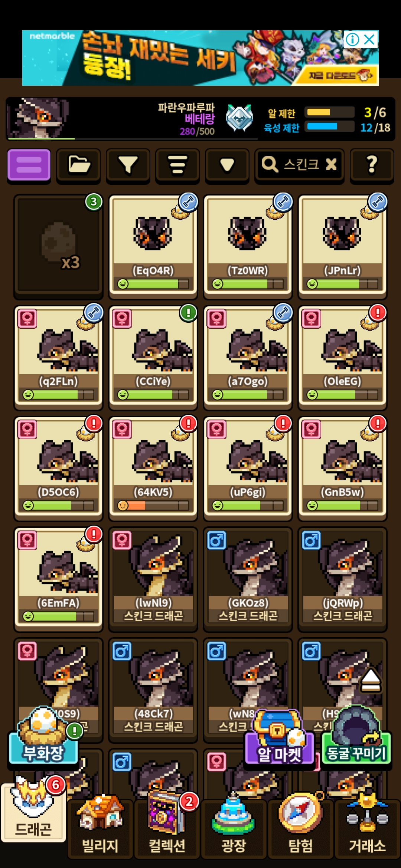Select the stacked x3 egg slot

tap(59, 246)
